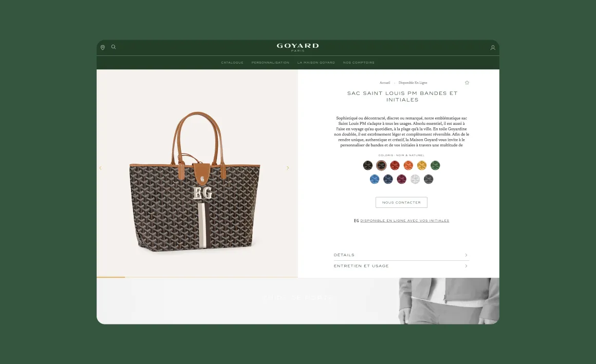Select the red color swatch

pyautogui.click(x=395, y=165)
